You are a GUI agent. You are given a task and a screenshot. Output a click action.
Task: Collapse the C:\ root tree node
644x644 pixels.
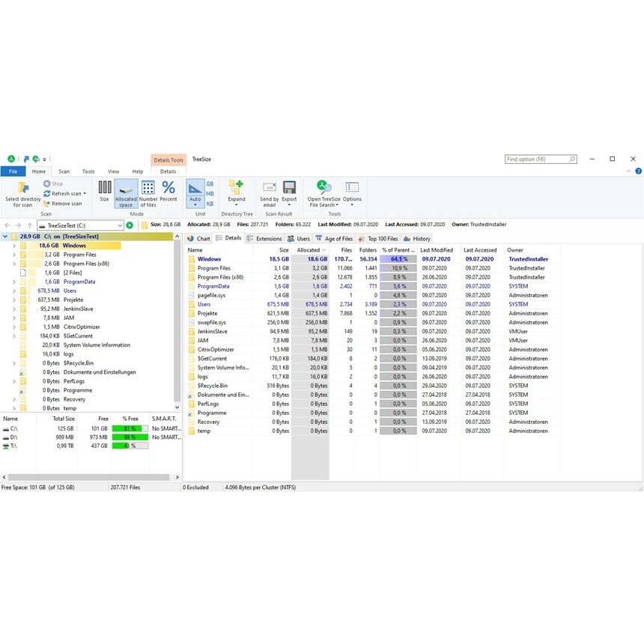tap(6, 237)
